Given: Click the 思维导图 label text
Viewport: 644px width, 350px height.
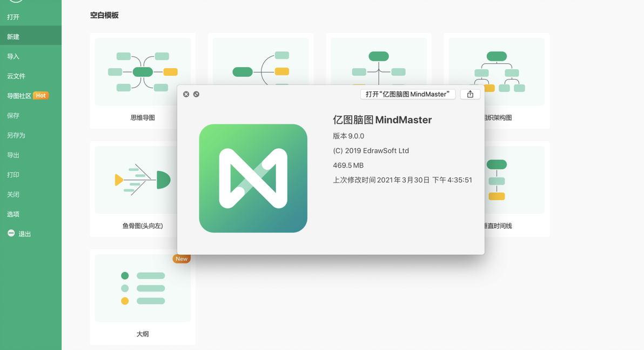Looking at the screenshot, I should coord(143,117).
